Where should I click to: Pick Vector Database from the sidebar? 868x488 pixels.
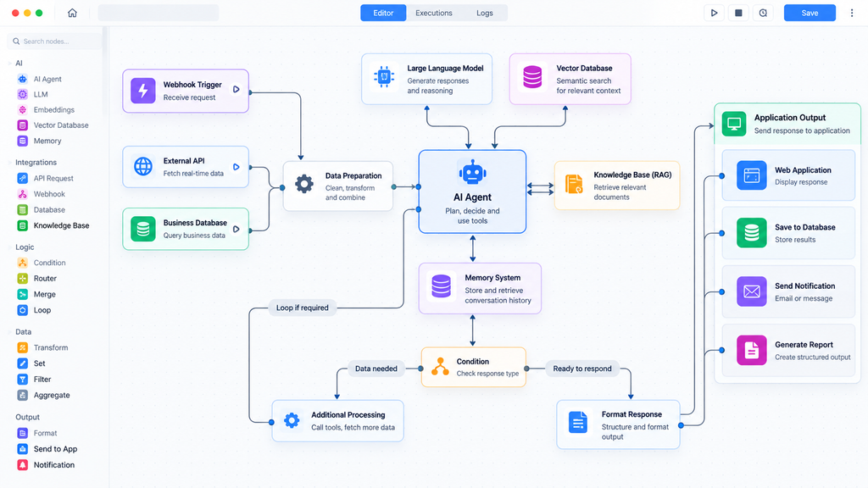pos(60,125)
